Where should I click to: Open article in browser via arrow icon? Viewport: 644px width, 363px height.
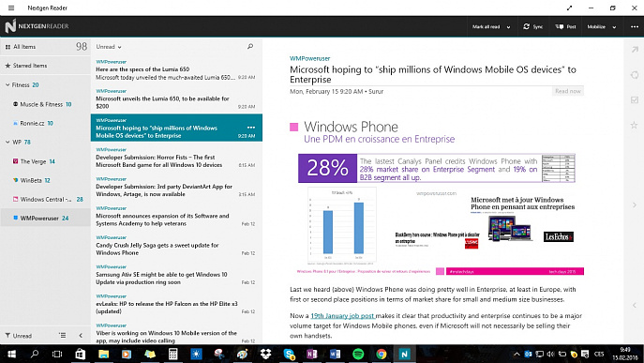tap(635, 50)
